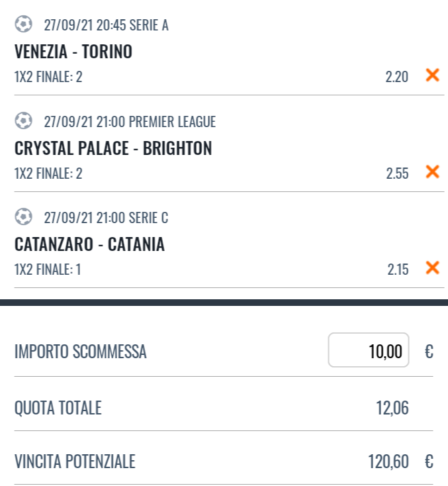Click the 21:00 Premier League date header
The width and height of the screenshot is (448, 486).
pyautogui.click(x=130, y=122)
